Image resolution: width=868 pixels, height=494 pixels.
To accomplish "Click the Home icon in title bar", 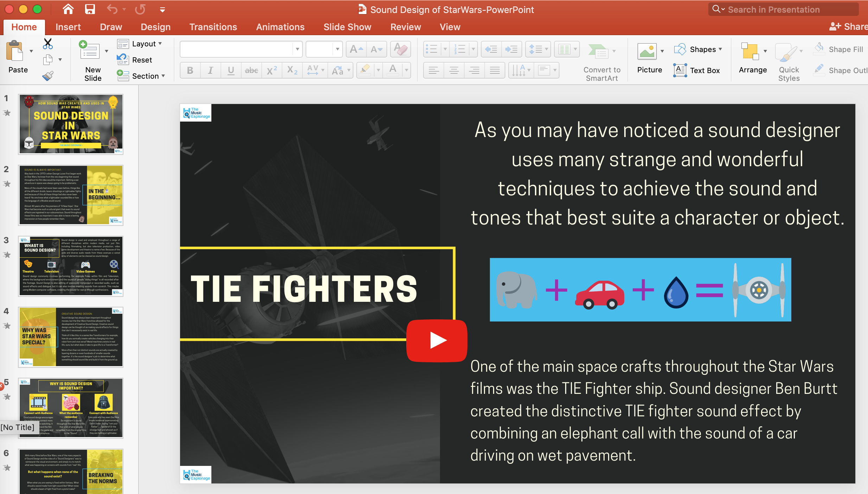I will point(68,9).
